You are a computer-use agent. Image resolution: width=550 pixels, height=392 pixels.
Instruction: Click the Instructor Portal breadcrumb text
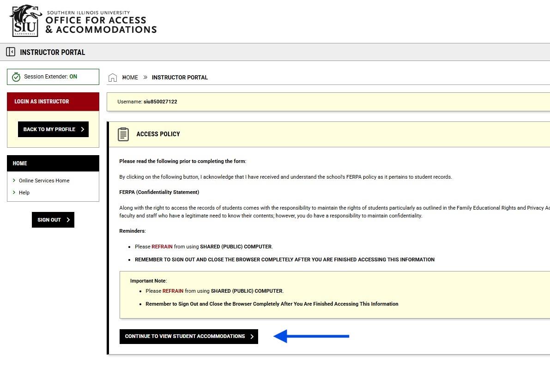point(180,78)
